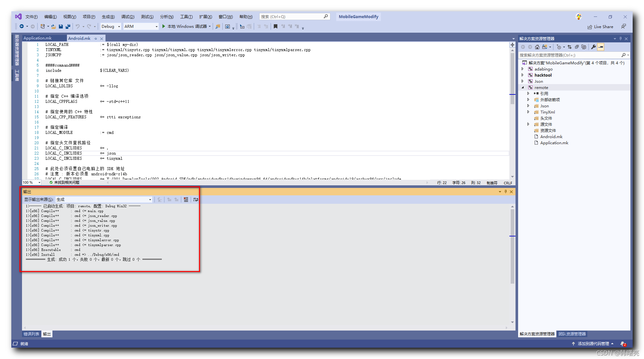The width and height of the screenshot is (644, 359).
Task: Click the Android.mk file in Solution Explorer
Action: click(x=551, y=136)
